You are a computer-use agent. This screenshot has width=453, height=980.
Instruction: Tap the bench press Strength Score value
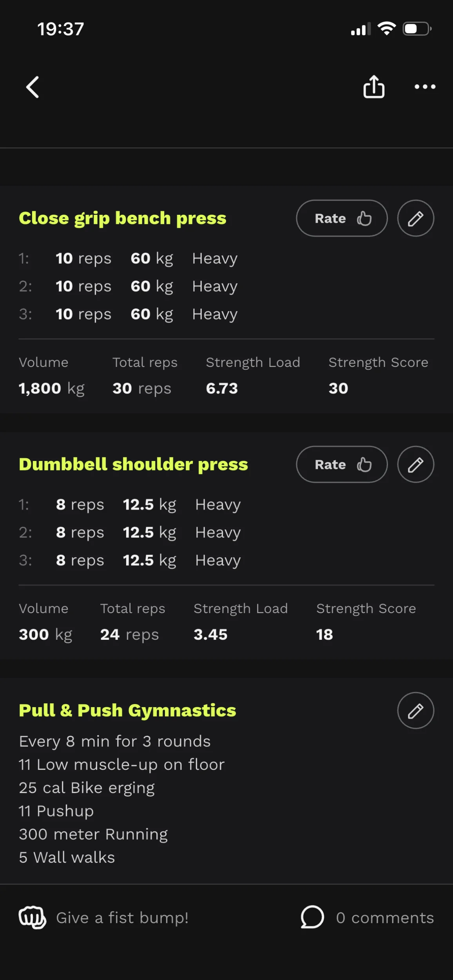[338, 388]
